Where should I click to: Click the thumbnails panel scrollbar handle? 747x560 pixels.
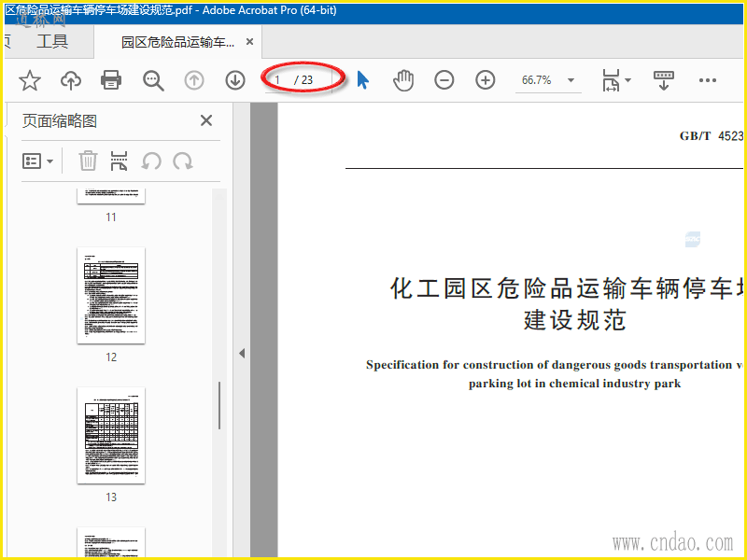tap(219, 405)
